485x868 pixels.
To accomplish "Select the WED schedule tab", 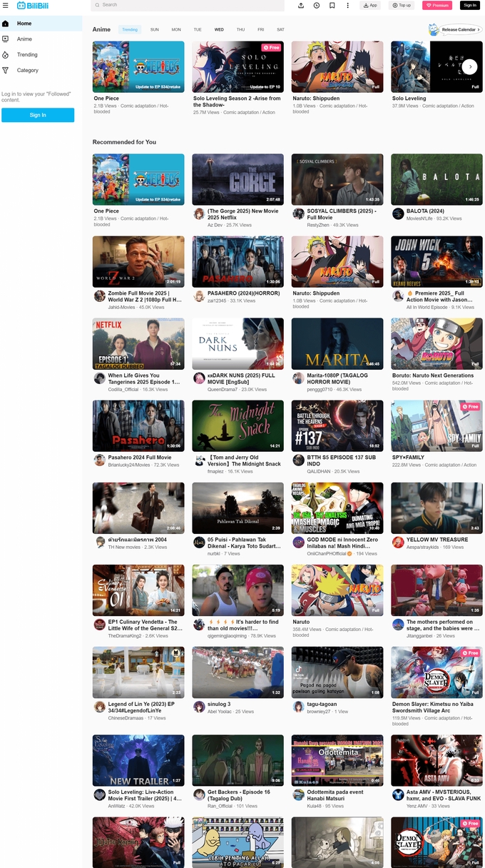I will click(219, 30).
